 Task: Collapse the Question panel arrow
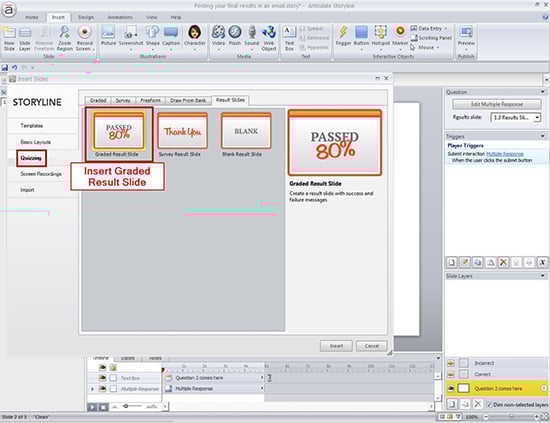(543, 92)
